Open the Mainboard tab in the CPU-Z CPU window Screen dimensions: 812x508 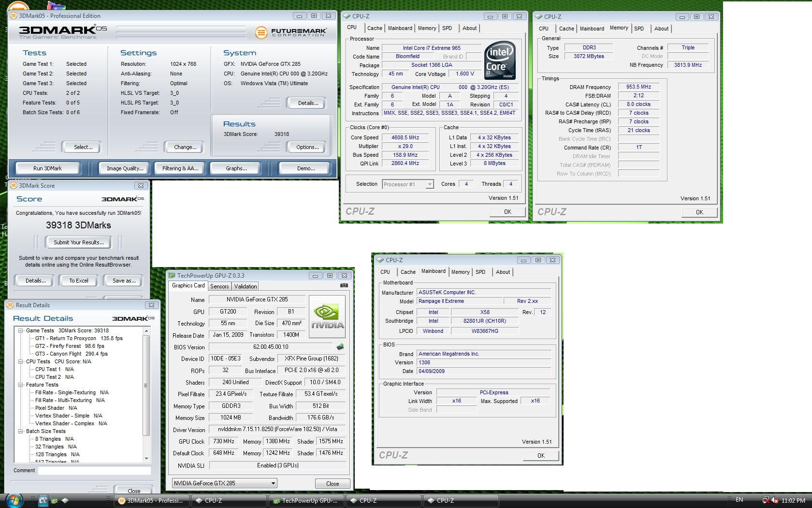coord(400,29)
